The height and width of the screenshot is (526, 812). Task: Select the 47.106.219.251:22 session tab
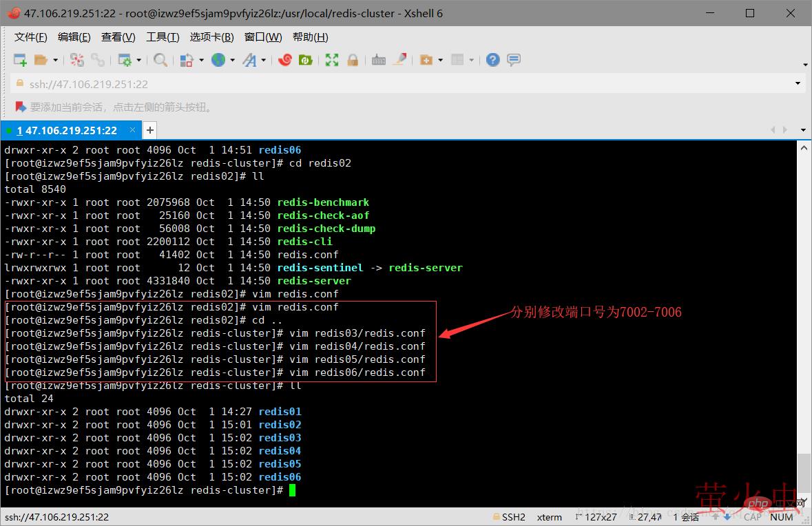69,130
